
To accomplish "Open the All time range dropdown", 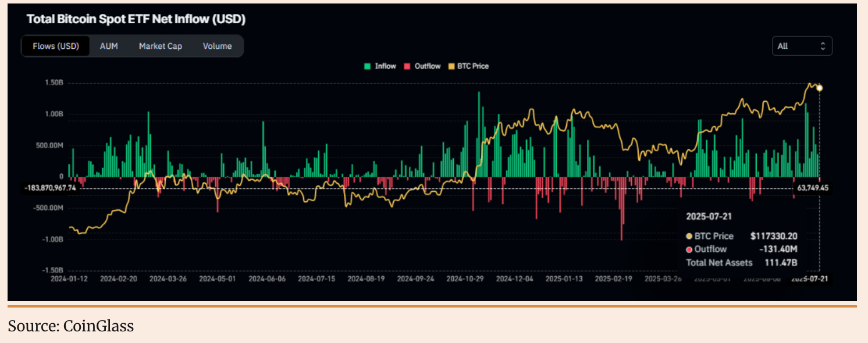I will [801, 46].
